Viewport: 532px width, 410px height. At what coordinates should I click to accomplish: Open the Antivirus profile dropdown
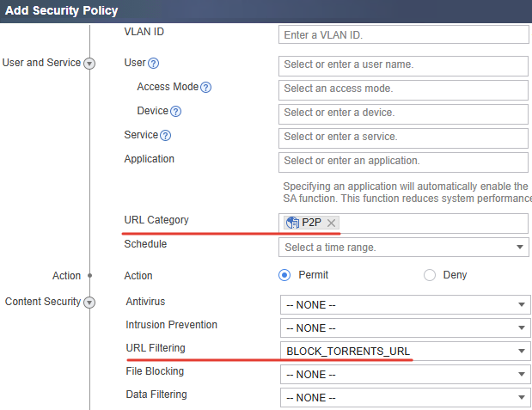coord(405,305)
